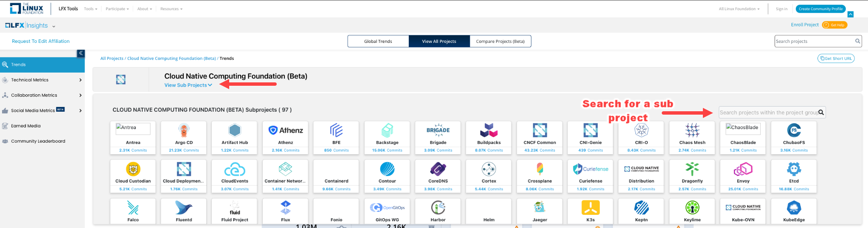Open the Backstage project icon
Viewport: 868px width, 228px height.
click(x=387, y=130)
